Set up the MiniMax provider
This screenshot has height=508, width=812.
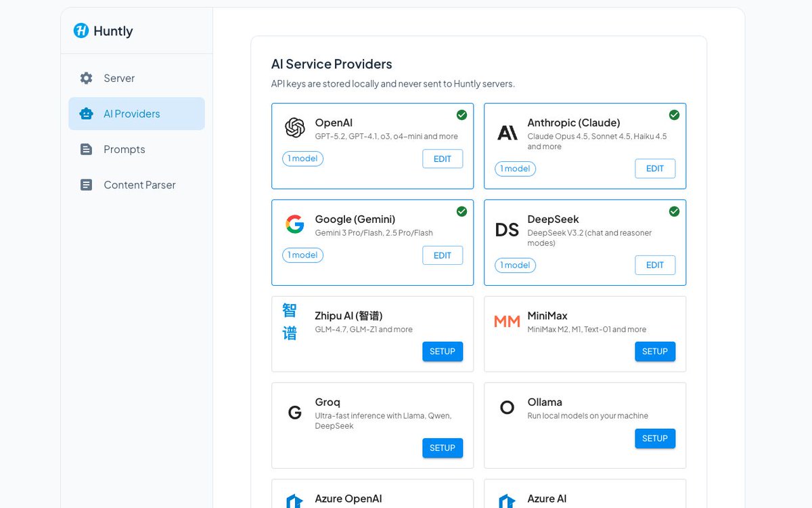(x=655, y=352)
